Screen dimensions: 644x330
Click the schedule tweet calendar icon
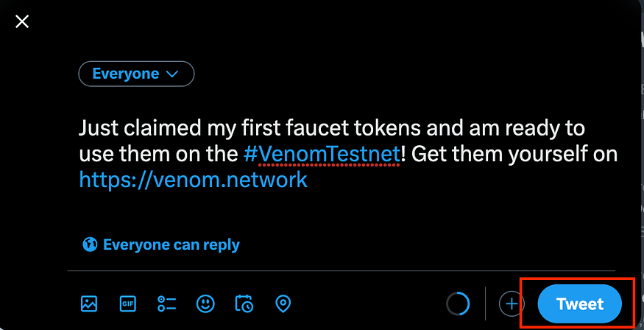[x=244, y=303]
